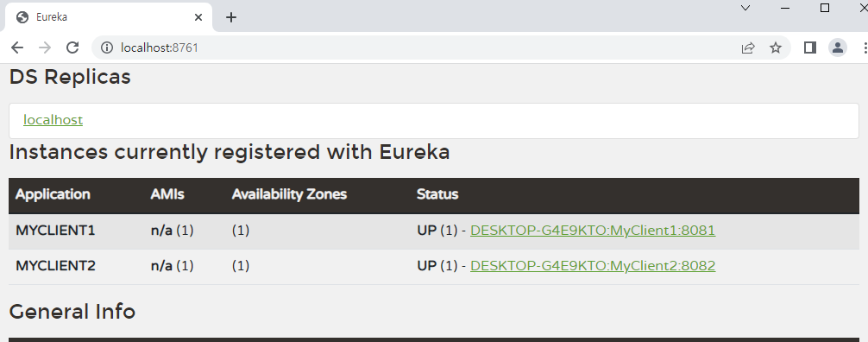Open the localhost replica link
Screen dimensions: 868x342
(x=53, y=120)
